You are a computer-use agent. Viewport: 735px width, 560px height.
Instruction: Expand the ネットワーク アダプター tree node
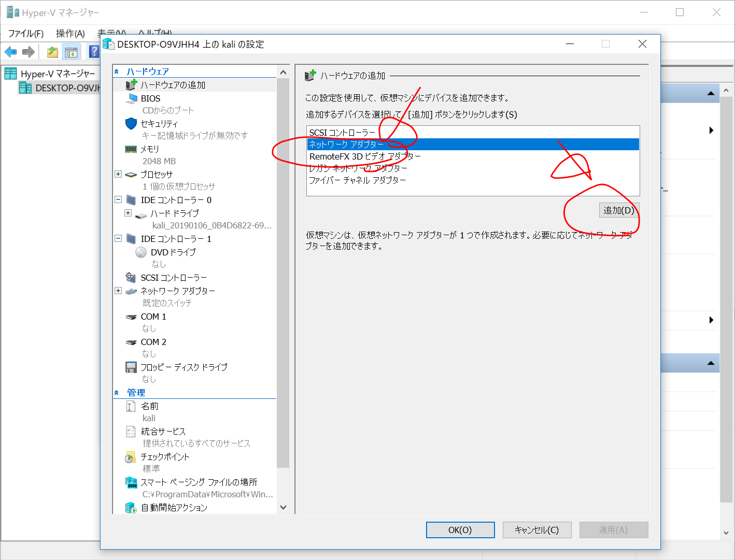pos(118,291)
